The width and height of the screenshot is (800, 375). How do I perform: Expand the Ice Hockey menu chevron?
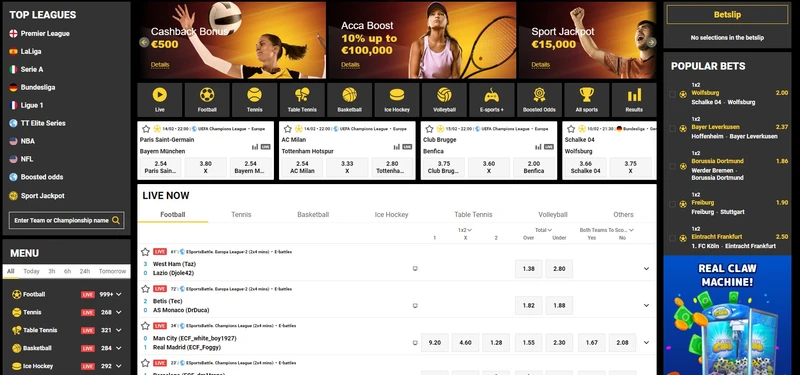click(x=119, y=366)
